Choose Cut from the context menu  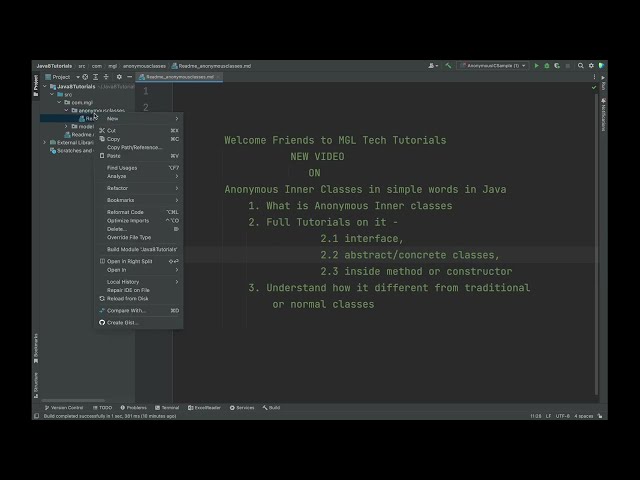click(x=139, y=131)
